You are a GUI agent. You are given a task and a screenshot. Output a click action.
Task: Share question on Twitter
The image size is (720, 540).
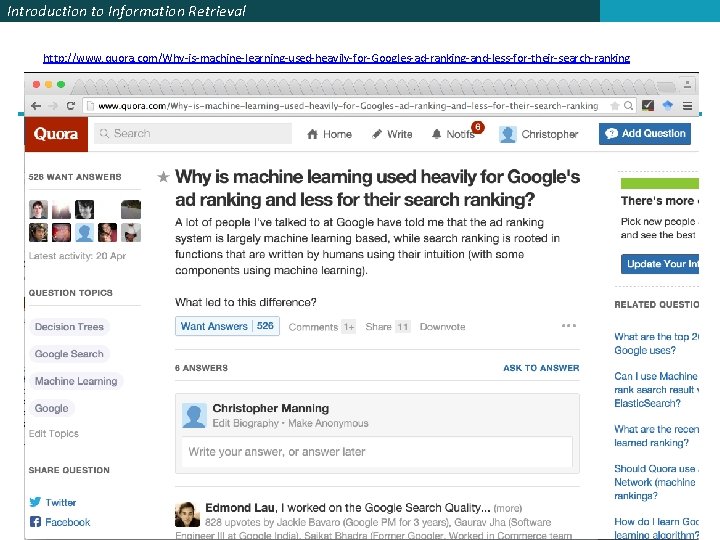coord(53,502)
